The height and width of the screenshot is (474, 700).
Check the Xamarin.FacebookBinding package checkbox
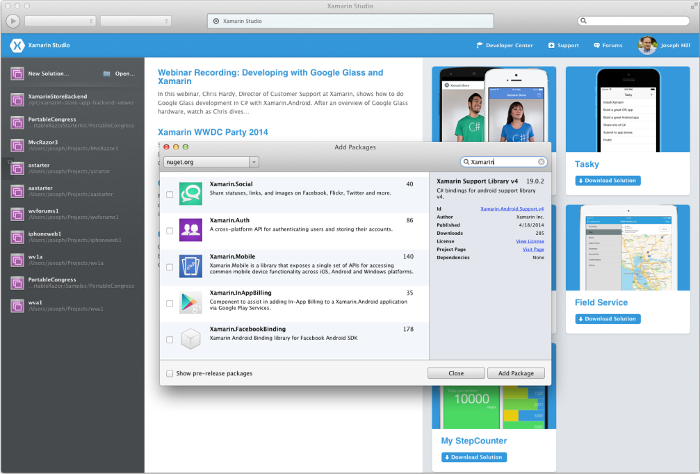170,340
